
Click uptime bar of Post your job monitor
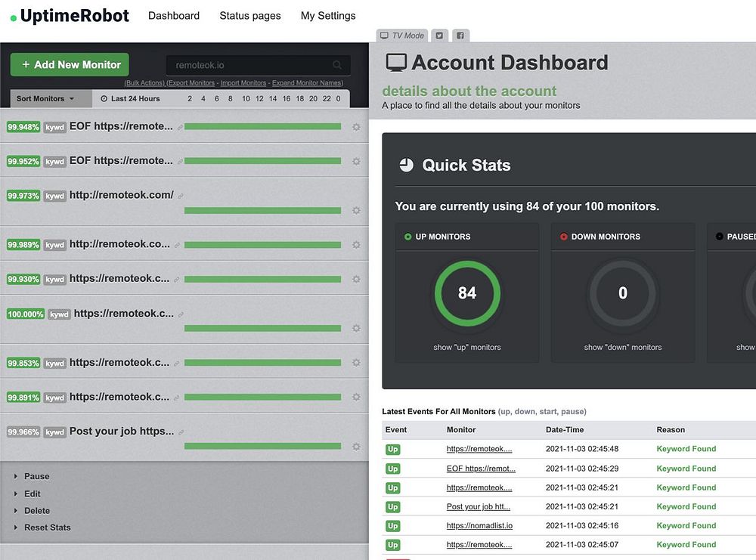(x=263, y=447)
